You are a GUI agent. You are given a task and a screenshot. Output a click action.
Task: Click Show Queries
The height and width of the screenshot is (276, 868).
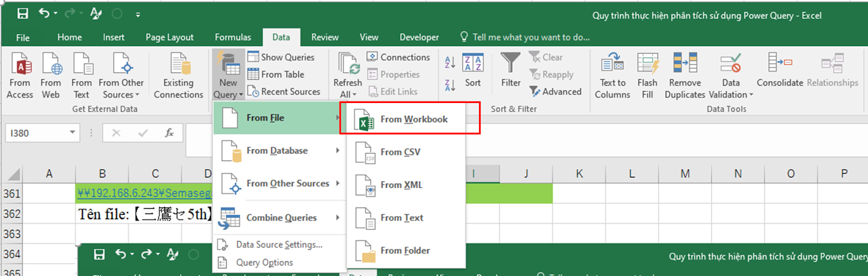pos(281,57)
